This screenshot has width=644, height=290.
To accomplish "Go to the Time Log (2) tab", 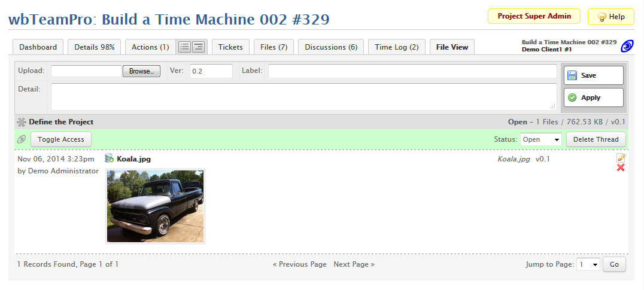I will 397,47.
